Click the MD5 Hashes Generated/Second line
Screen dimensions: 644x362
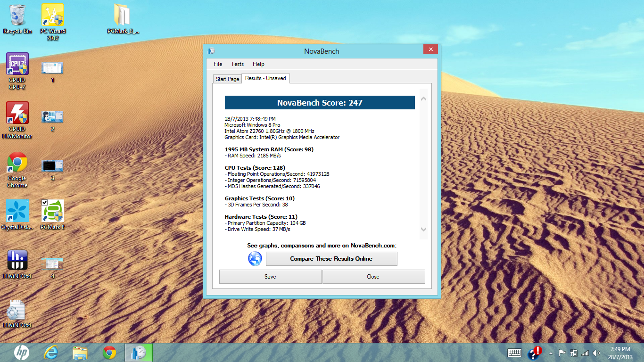(x=272, y=186)
